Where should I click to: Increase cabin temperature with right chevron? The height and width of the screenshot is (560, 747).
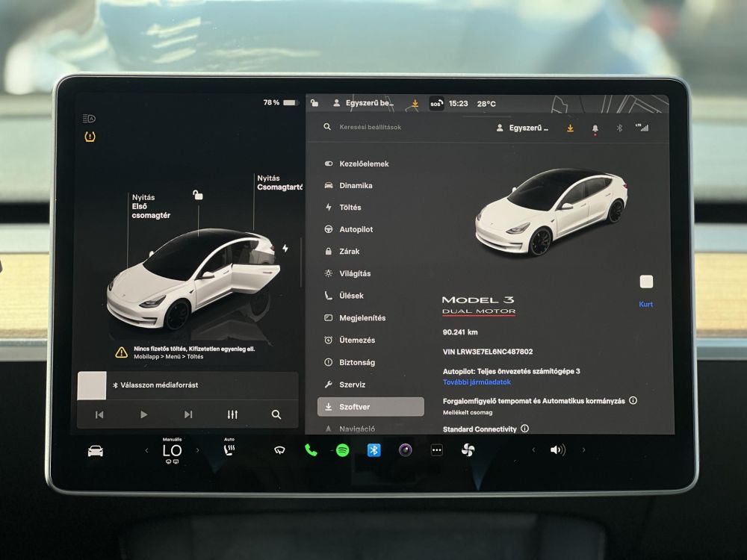197,450
